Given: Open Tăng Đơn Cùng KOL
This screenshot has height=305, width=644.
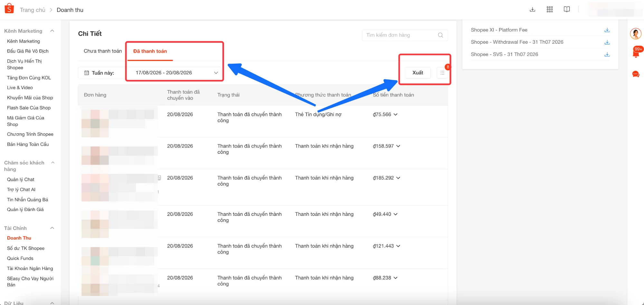Looking at the screenshot, I should 29,78.
